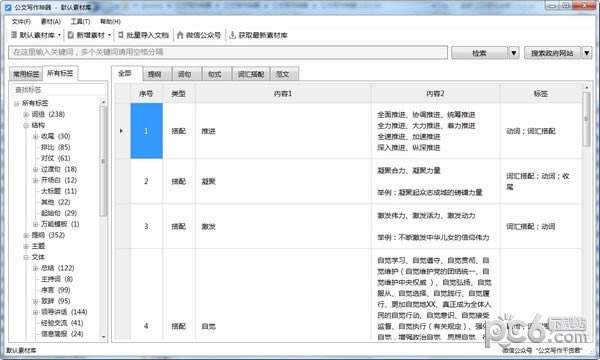Open 微信公众号 via its home icon

180,35
